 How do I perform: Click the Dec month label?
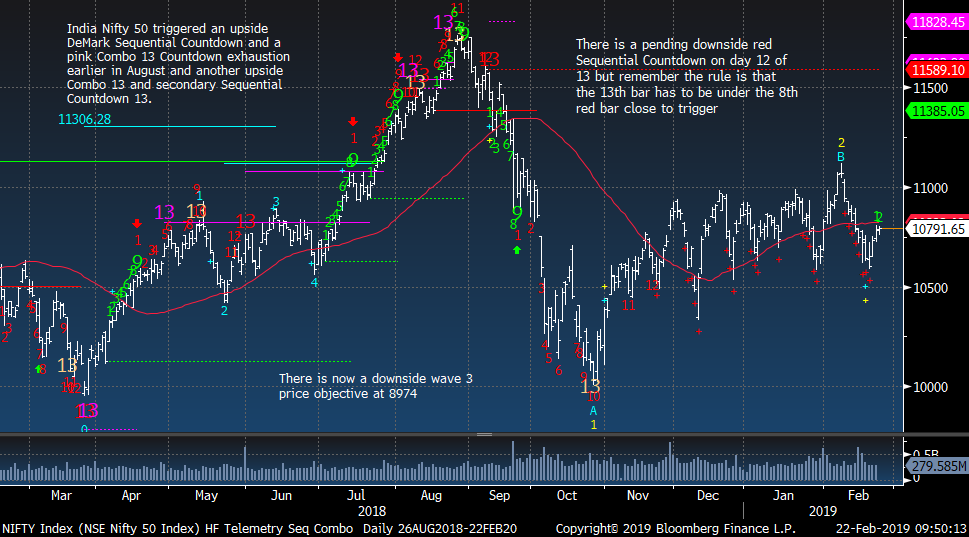708,496
